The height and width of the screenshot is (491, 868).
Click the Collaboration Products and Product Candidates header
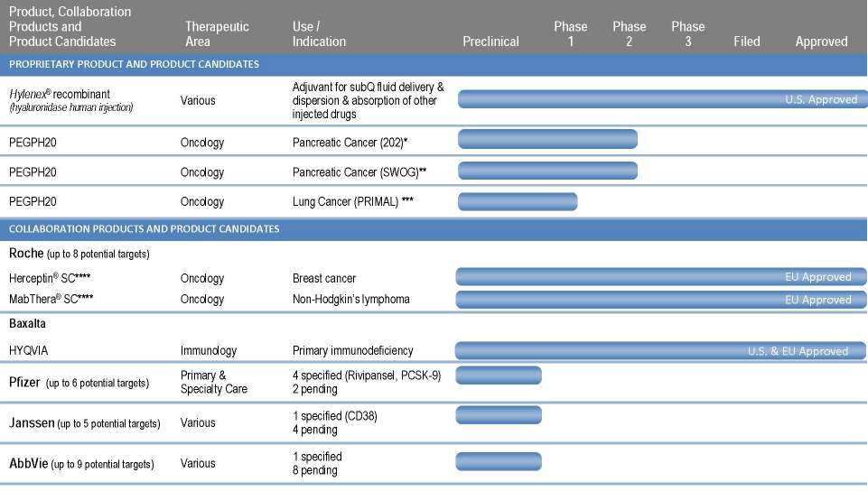[x=145, y=228]
